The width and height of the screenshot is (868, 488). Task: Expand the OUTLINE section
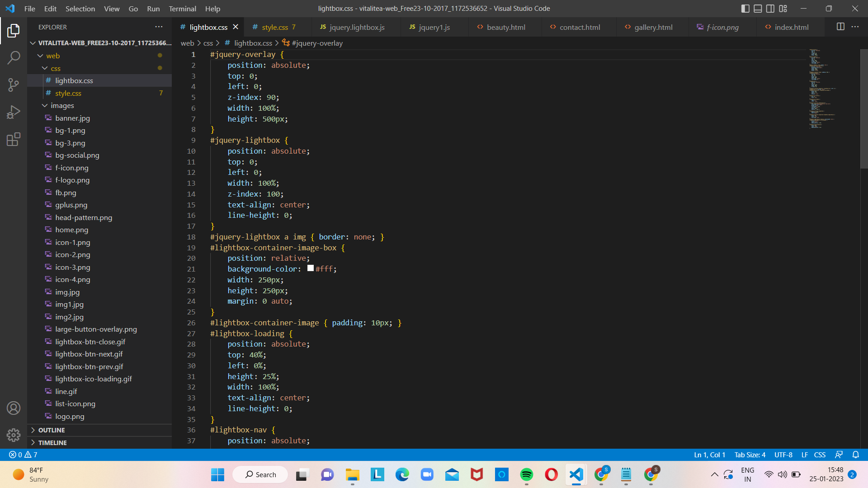point(51,430)
